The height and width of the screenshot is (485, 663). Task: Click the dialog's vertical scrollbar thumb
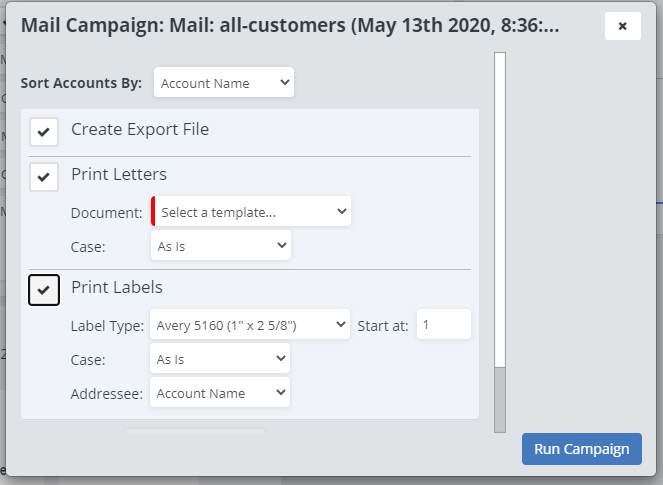(500, 210)
